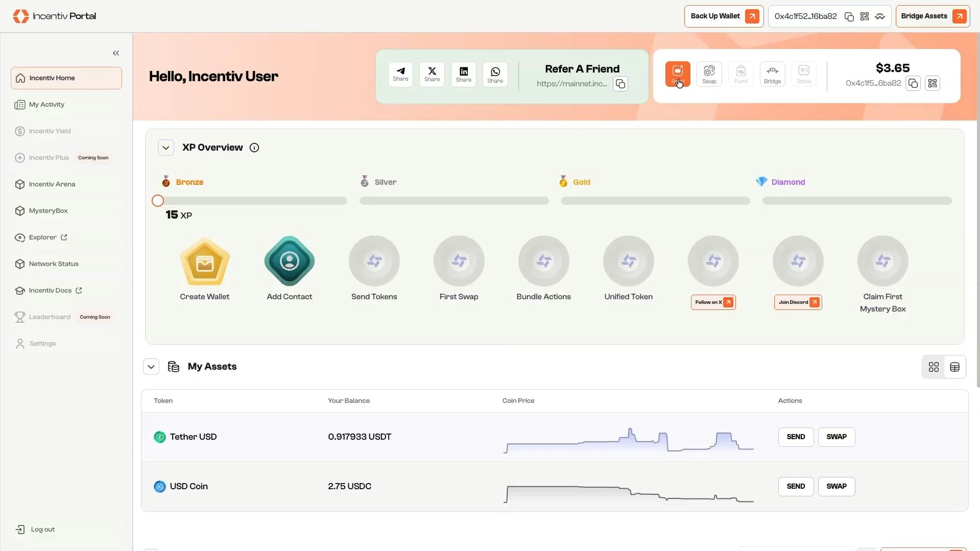Open Incentiv Home in sidebar
This screenshot has width=980, height=551.
point(66,78)
